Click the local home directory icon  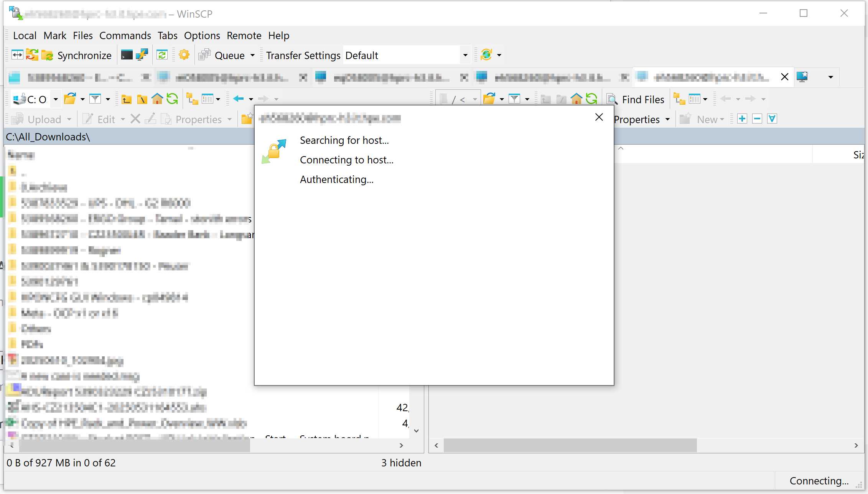[157, 99]
